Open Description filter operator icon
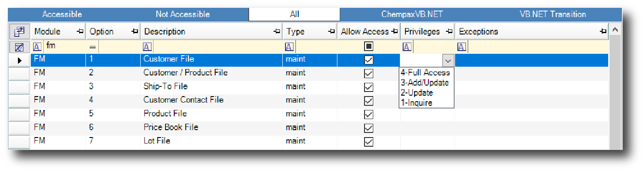 [148, 46]
